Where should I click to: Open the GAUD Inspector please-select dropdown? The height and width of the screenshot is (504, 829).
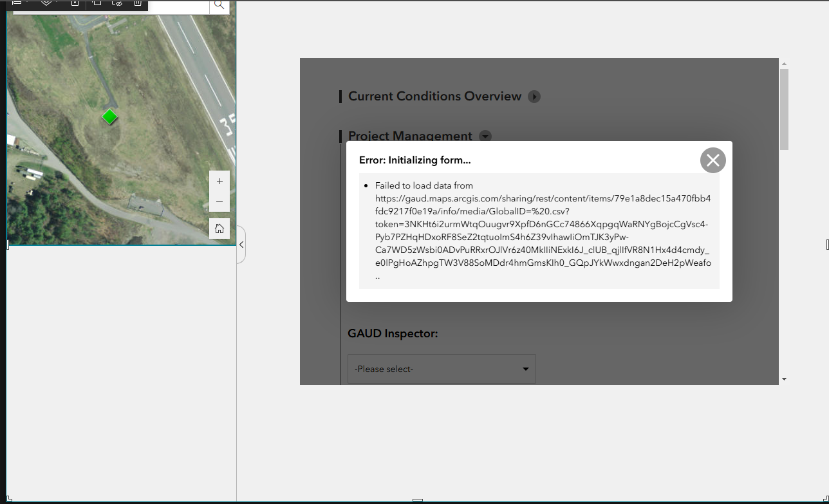coord(442,368)
